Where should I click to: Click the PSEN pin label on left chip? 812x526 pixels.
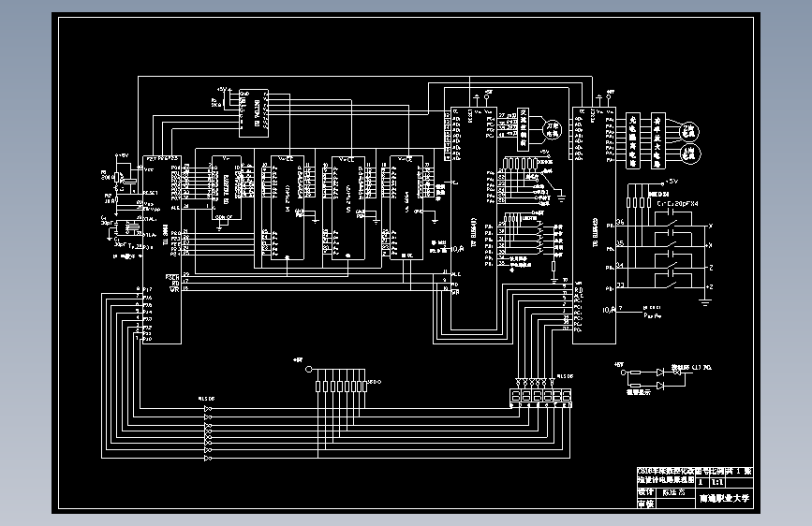click(172, 277)
